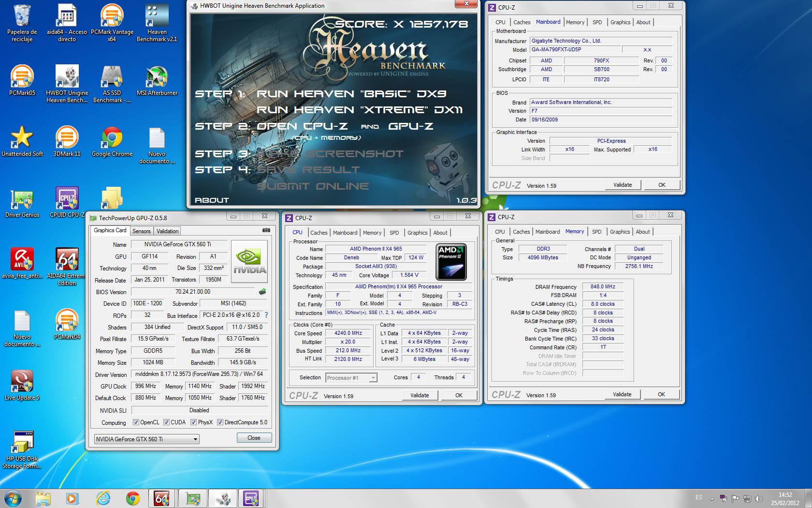Show hidden tray icons arrow
Image resolution: width=812 pixels, height=508 pixels.
click(711, 498)
